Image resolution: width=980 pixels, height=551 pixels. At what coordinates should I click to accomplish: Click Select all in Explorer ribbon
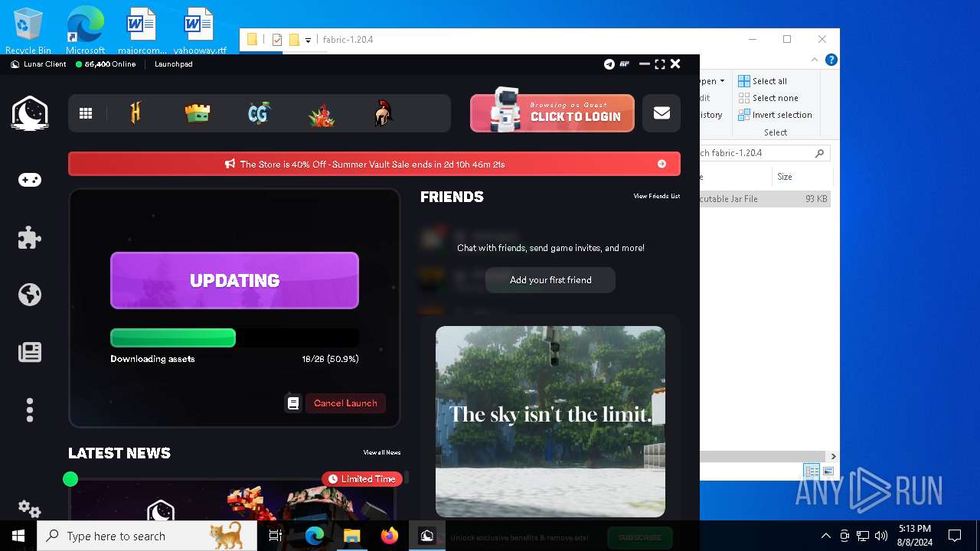[x=763, y=81]
